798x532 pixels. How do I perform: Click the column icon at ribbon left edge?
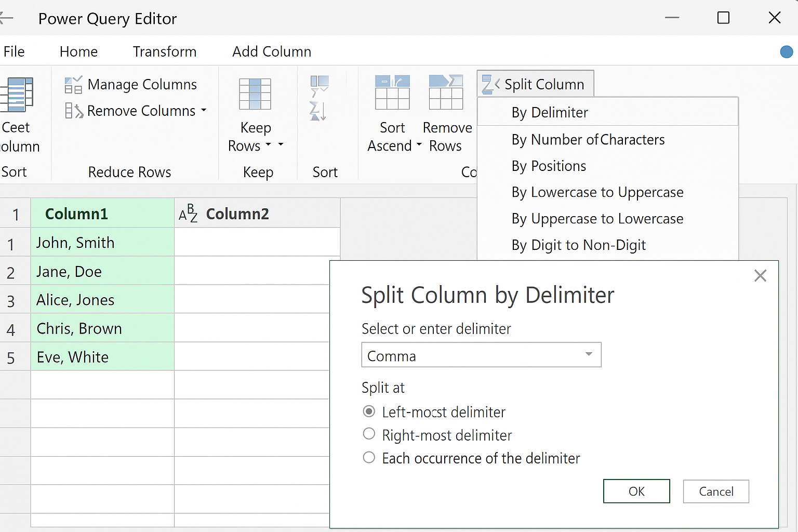[x=17, y=95]
